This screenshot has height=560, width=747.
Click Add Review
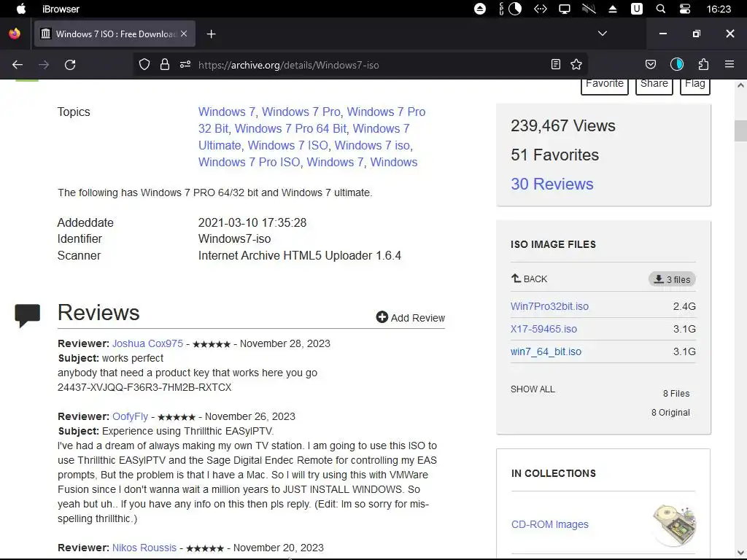point(411,318)
